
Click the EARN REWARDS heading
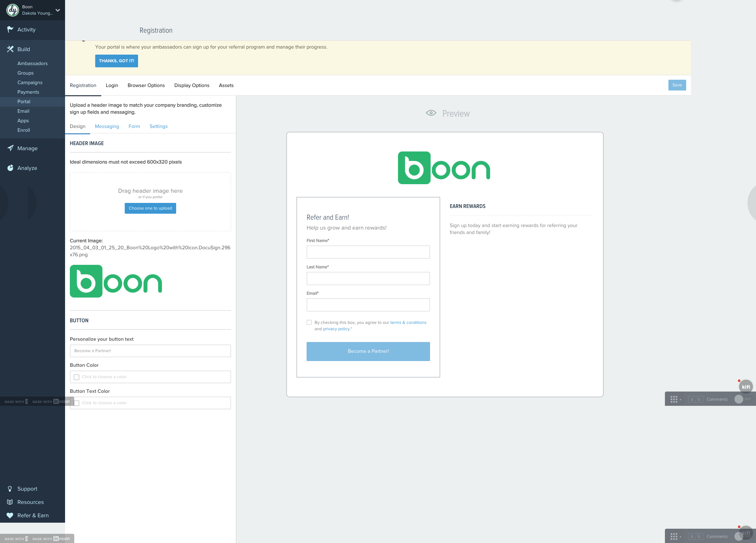467,206
